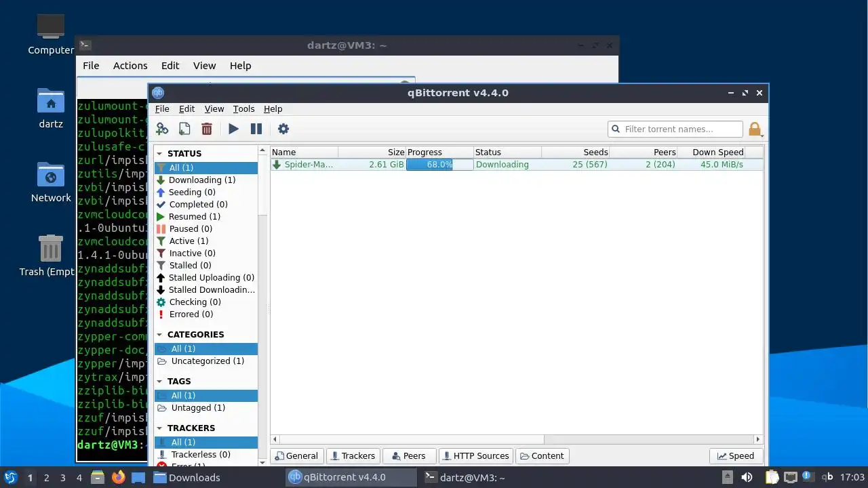Select the Checking (0) status filter
This screenshot has width=868, height=488.
click(x=206, y=302)
